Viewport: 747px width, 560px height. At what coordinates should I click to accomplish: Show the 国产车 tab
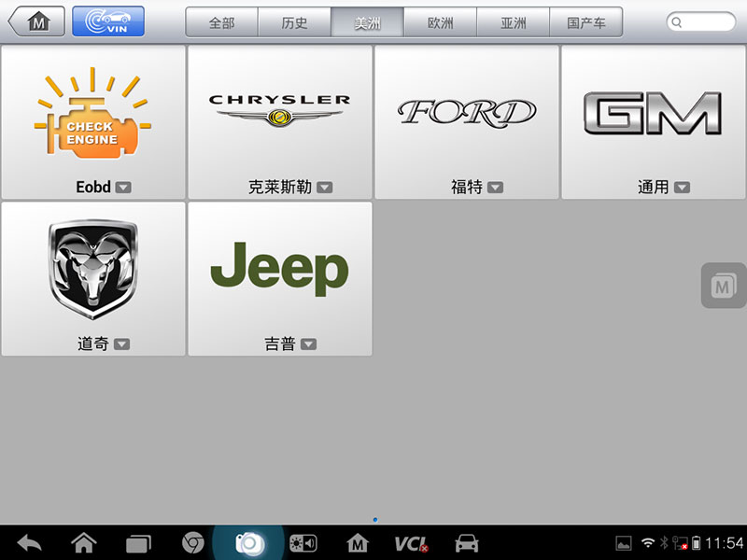coord(586,22)
